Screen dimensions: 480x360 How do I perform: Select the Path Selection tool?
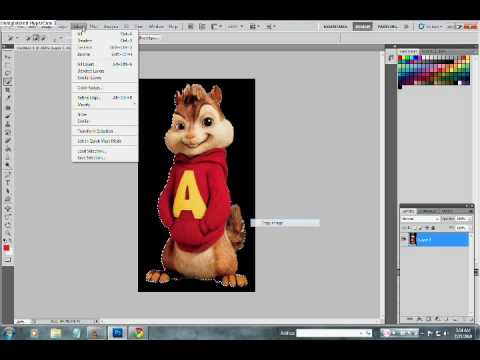click(x=8, y=191)
